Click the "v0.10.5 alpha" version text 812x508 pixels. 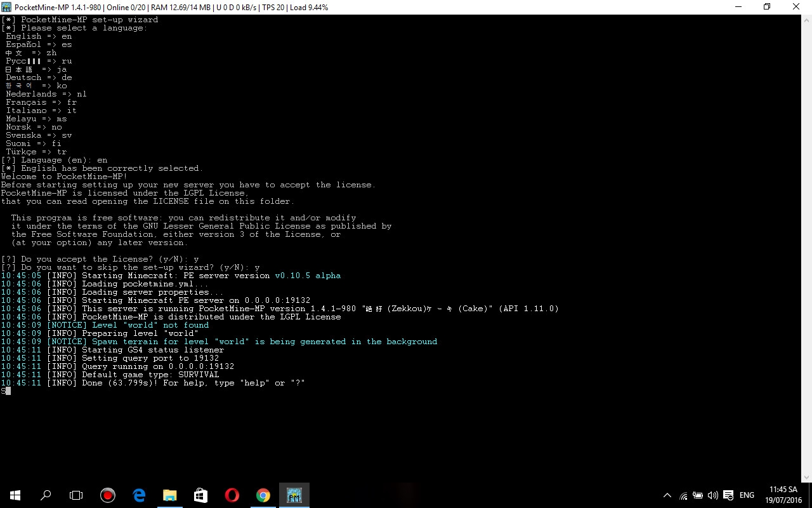click(x=308, y=276)
